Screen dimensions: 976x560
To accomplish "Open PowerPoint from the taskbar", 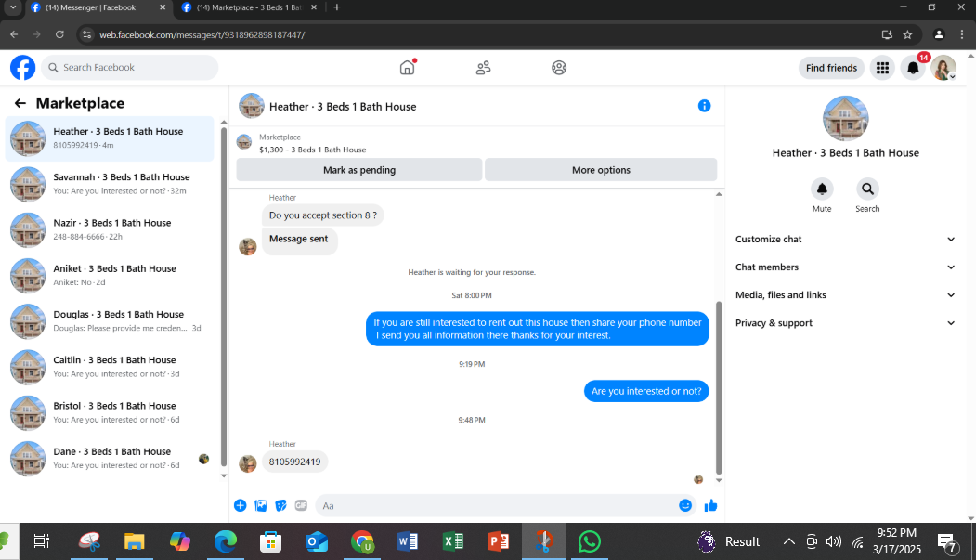I will pyautogui.click(x=499, y=541).
